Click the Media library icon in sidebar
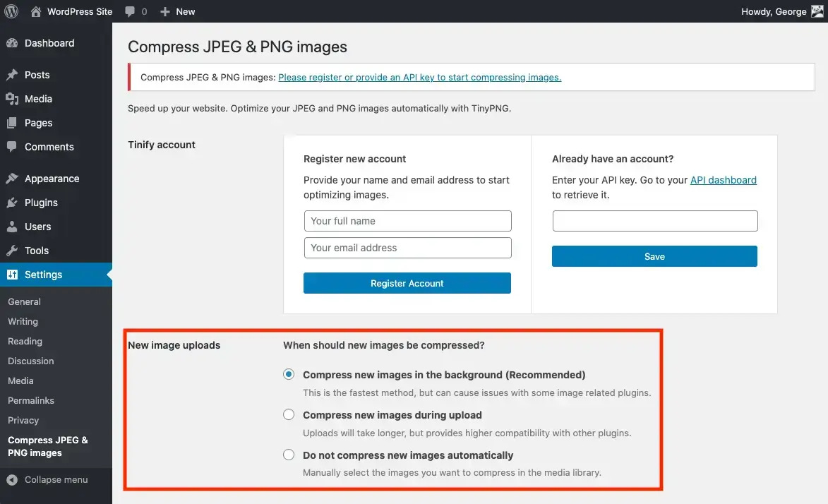The height and width of the screenshot is (504, 828). (x=12, y=99)
